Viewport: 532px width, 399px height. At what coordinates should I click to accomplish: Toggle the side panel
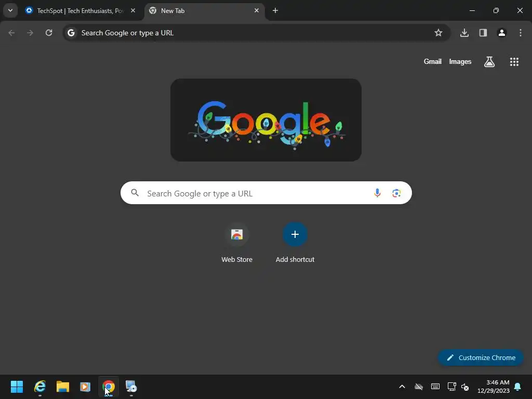click(x=483, y=33)
